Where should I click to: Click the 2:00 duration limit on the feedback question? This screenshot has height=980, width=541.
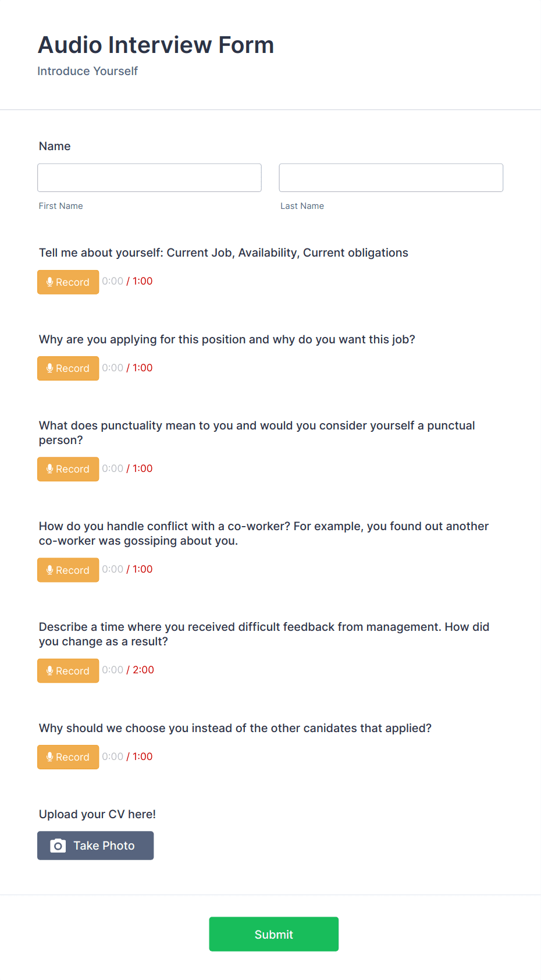[x=144, y=670]
